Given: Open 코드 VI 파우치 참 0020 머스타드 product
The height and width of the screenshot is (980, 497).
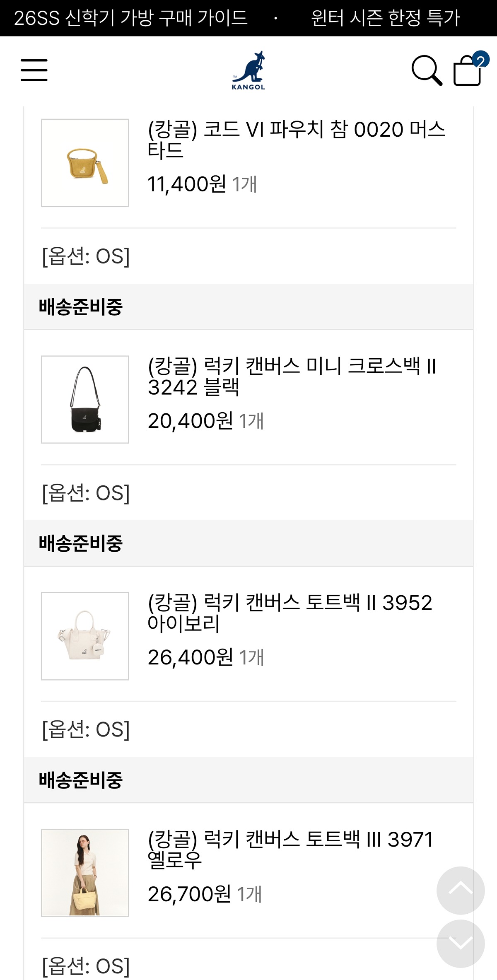Looking at the screenshot, I should (x=296, y=140).
